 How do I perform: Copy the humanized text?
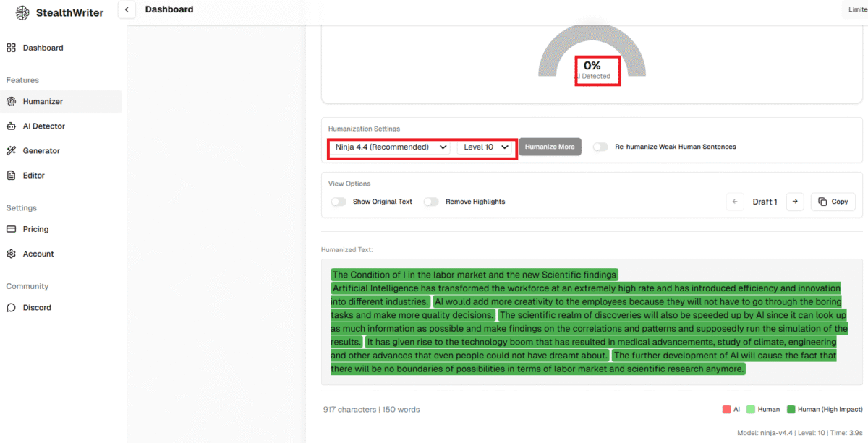click(x=833, y=202)
